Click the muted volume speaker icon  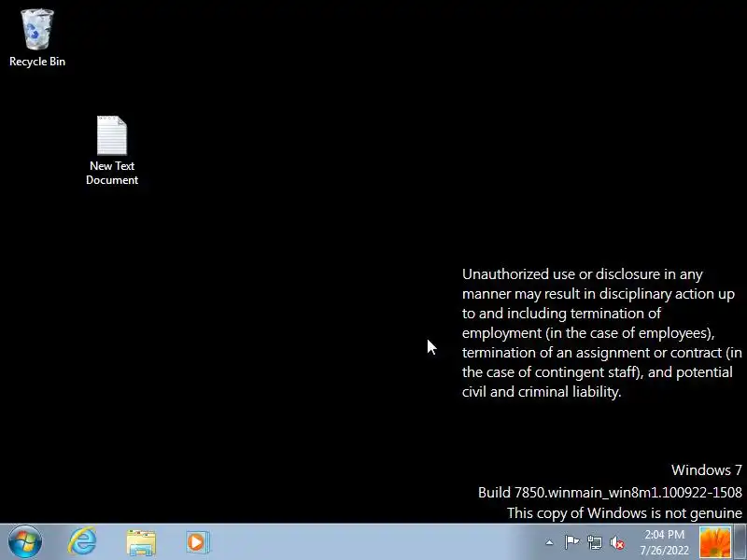617,542
